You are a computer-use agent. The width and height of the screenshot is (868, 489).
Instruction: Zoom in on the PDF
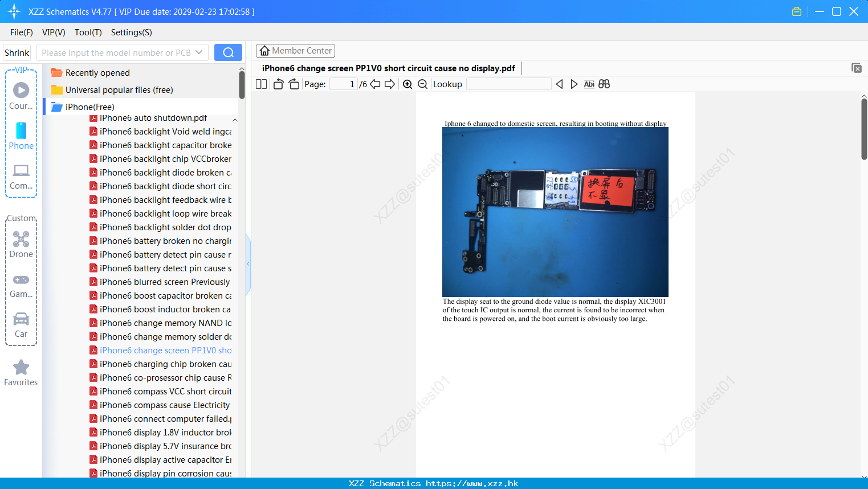[x=407, y=84]
